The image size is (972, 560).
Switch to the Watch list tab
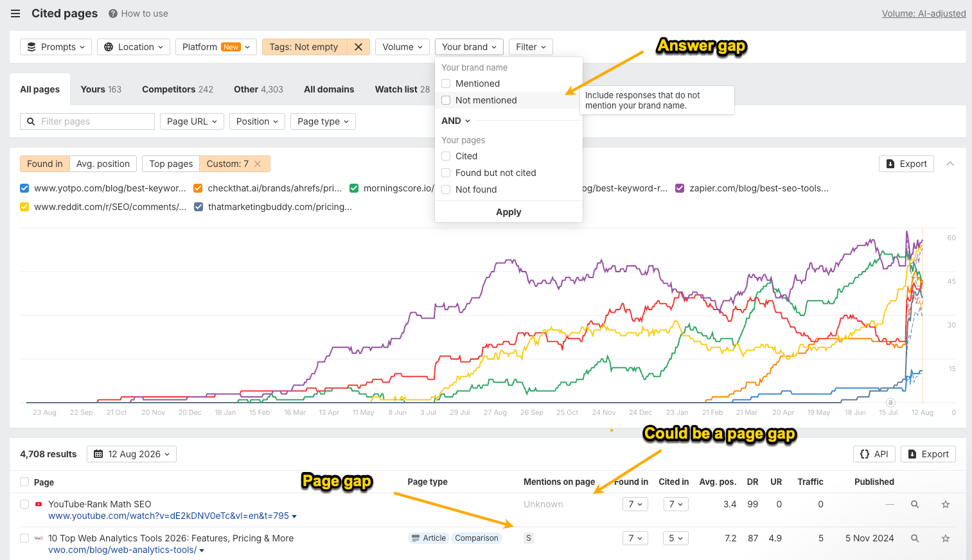point(402,89)
